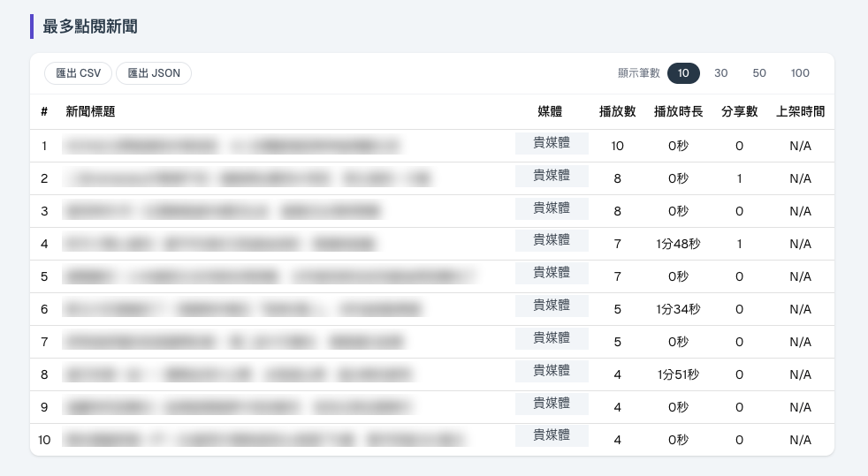Select the 1分51秒 duration cell in row 8
The image size is (868, 476).
pyautogui.click(x=678, y=374)
